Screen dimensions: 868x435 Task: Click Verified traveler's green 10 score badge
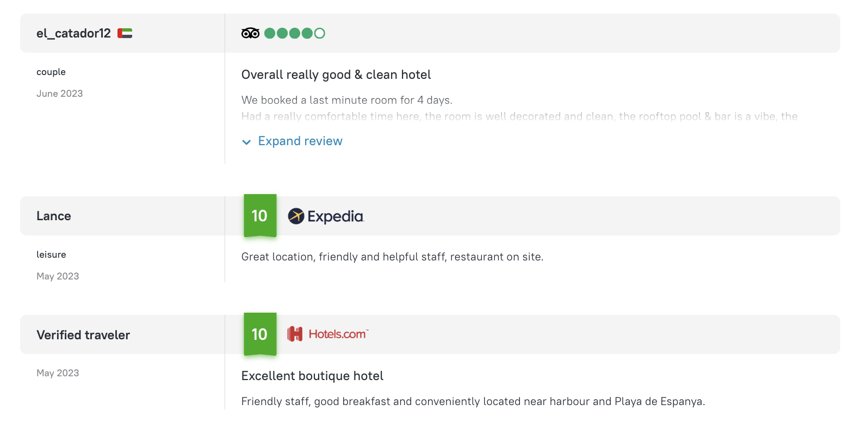tap(260, 334)
